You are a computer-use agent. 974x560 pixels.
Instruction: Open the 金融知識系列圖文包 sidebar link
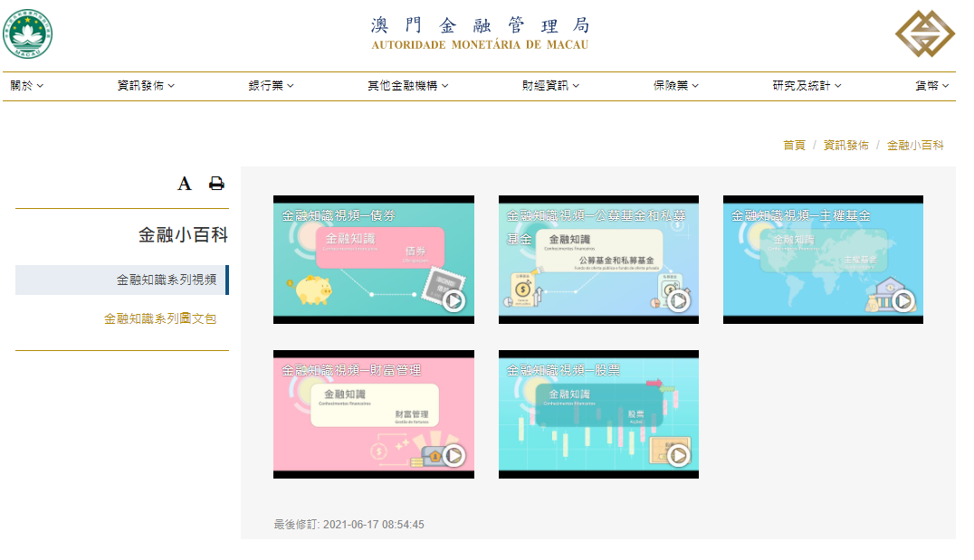[x=160, y=318]
